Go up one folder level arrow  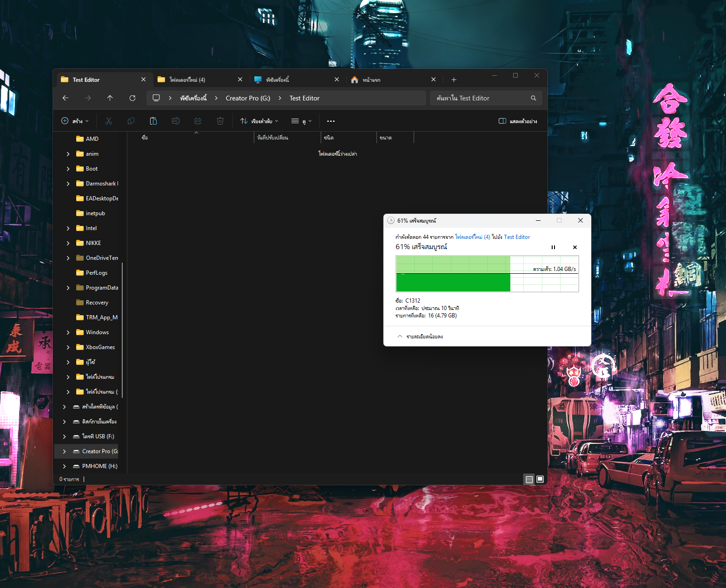click(110, 98)
